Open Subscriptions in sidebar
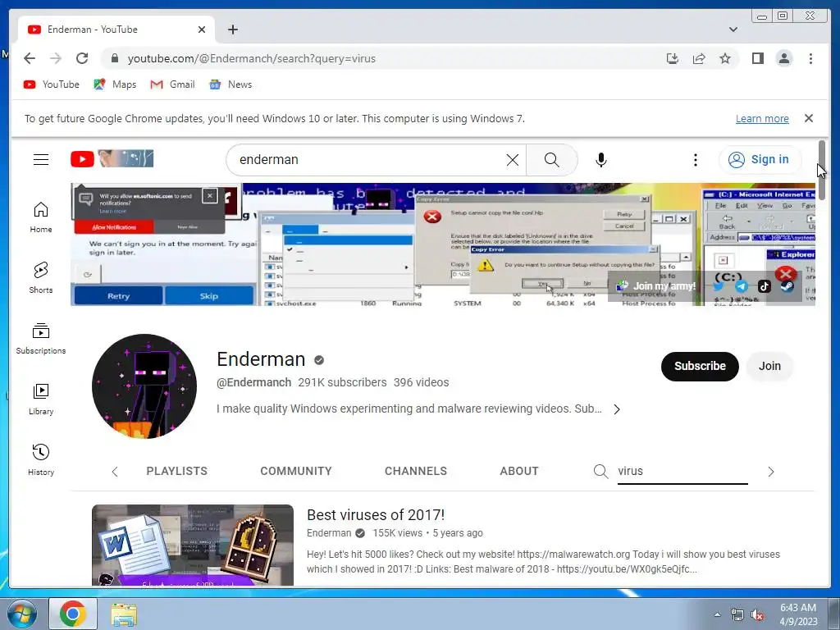This screenshot has width=840, height=630. [x=41, y=339]
